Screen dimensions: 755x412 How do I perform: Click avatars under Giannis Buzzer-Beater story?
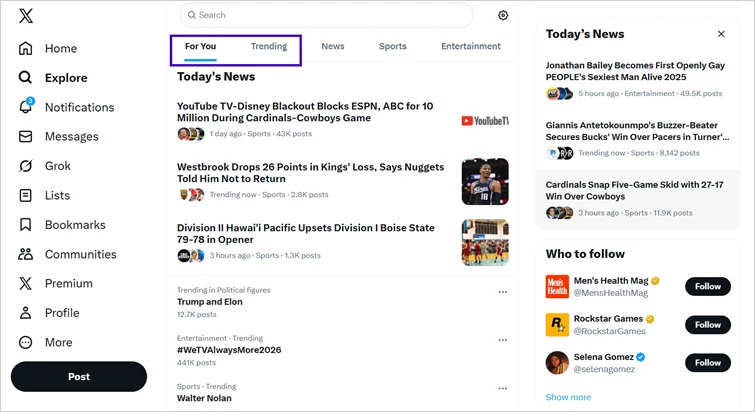coord(560,153)
